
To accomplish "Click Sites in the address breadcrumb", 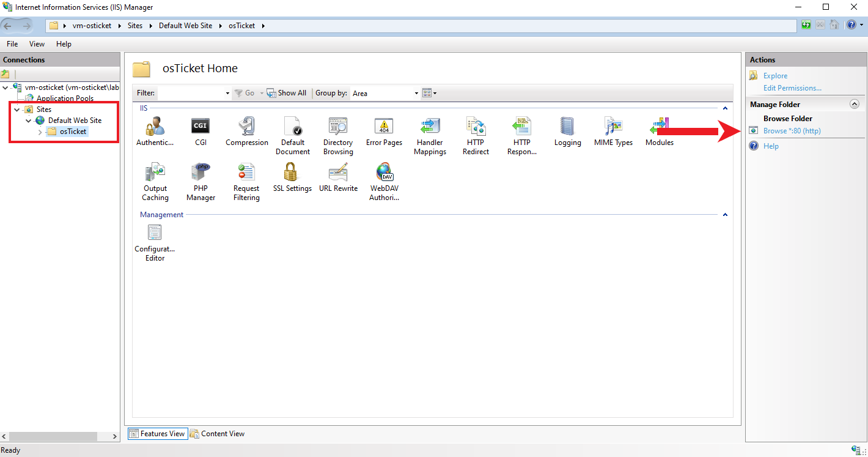I will (135, 26).
